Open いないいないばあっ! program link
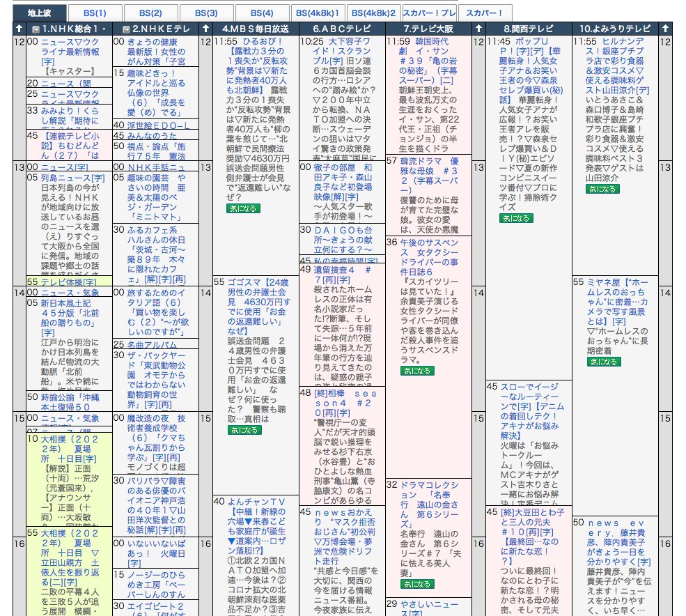This screenshot has width=686, height=616. coord(156,553)
